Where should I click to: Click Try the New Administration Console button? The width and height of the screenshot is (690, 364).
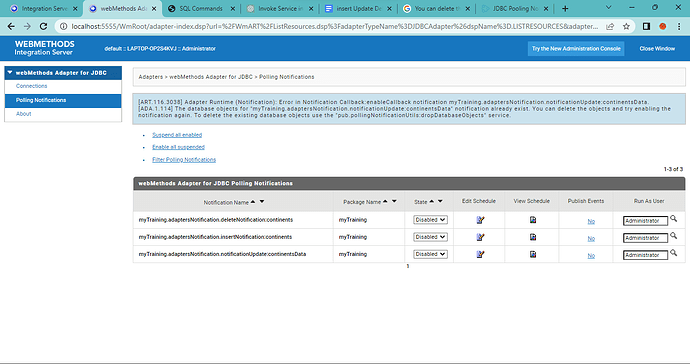[576, 48]
